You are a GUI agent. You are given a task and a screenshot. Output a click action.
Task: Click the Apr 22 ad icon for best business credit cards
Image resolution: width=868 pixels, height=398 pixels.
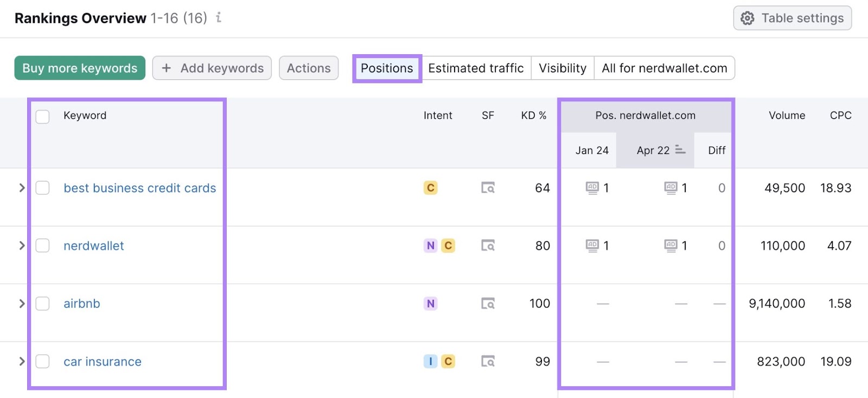(x=671, y=188)
